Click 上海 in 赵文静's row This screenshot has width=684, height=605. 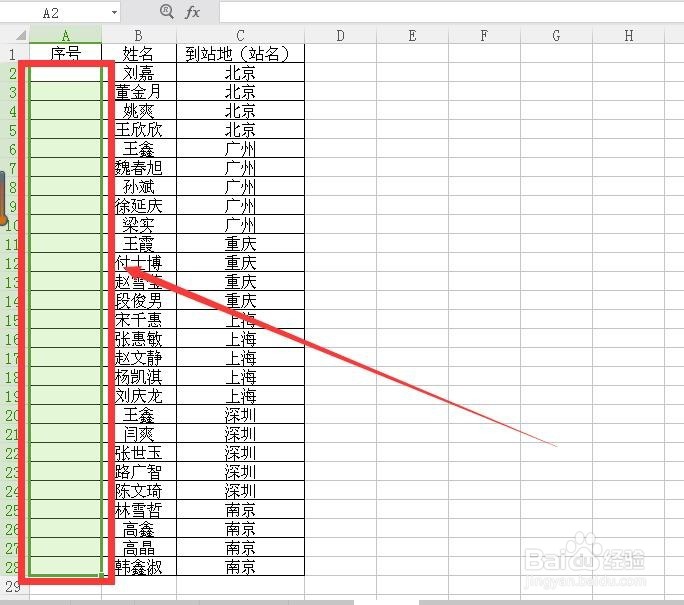point(240,358)
